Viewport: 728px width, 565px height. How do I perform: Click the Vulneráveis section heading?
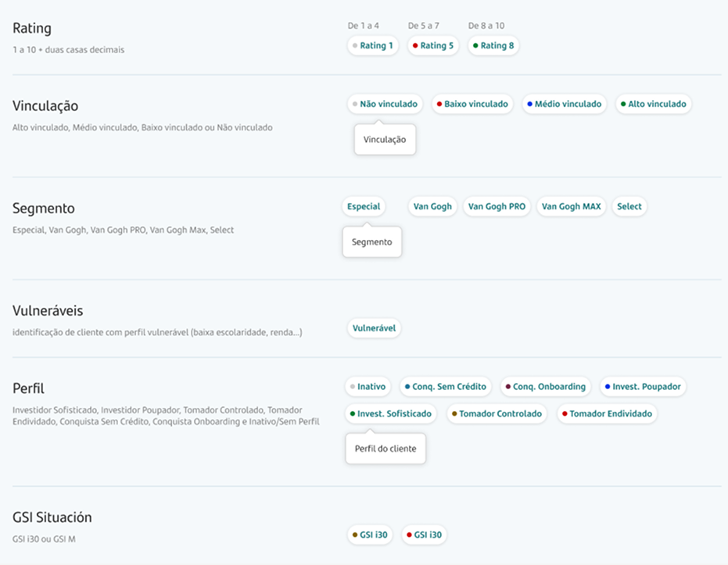point(48,310)
